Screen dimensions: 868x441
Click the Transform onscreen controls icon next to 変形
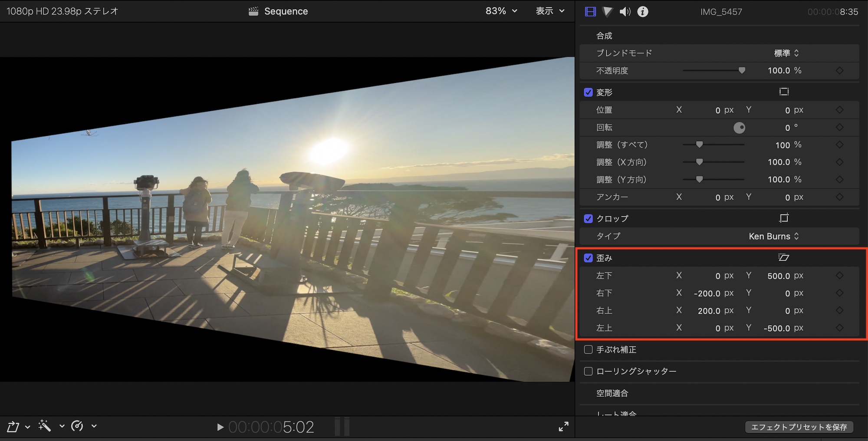783,92
